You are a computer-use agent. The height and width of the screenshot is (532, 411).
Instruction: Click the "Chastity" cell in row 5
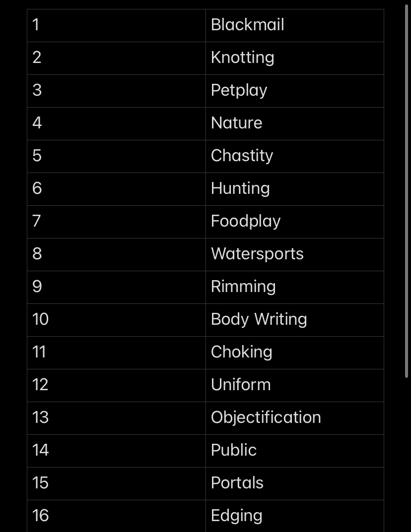(x=242, y=156)
